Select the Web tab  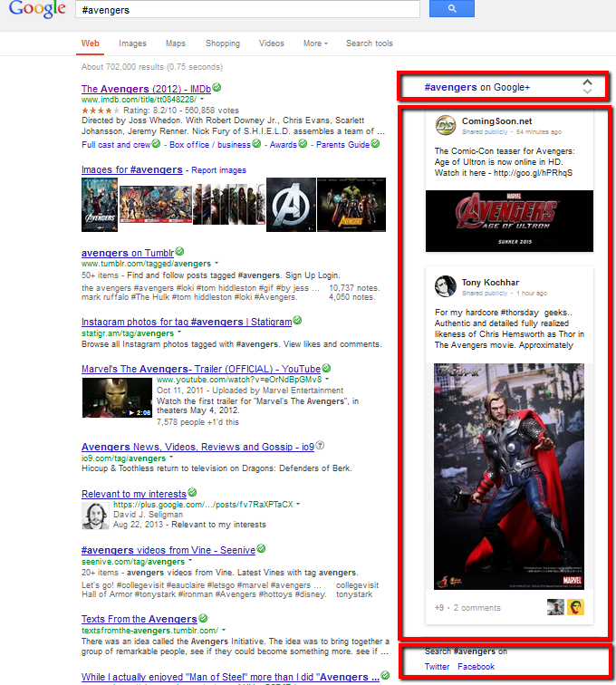(90, 43)
